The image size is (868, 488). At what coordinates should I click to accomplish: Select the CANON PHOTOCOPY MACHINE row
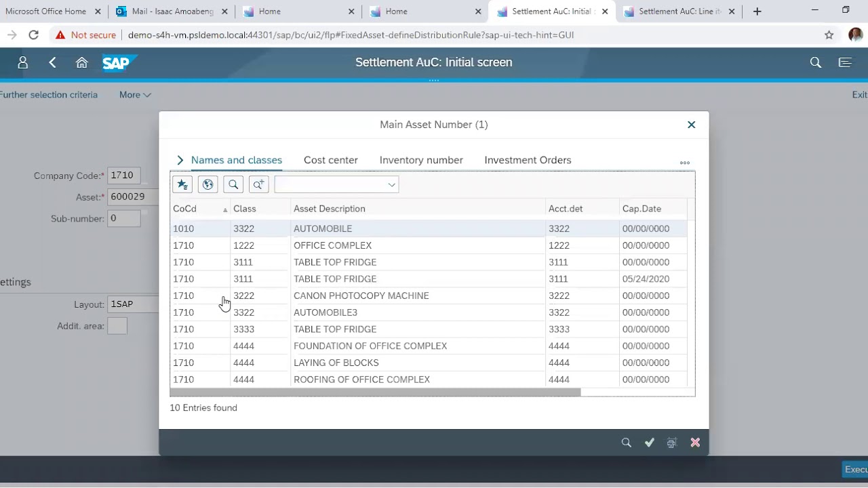pyautogui.click(x=429, y=296)
